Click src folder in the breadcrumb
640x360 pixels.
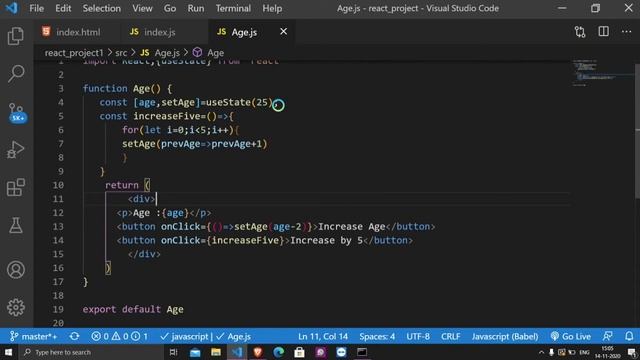coord(121,53)
